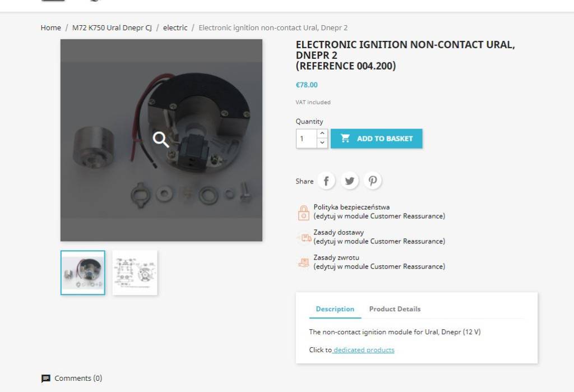Screen dimensions: 574x392
Task: Share product on Facebook
Action: 326,181
